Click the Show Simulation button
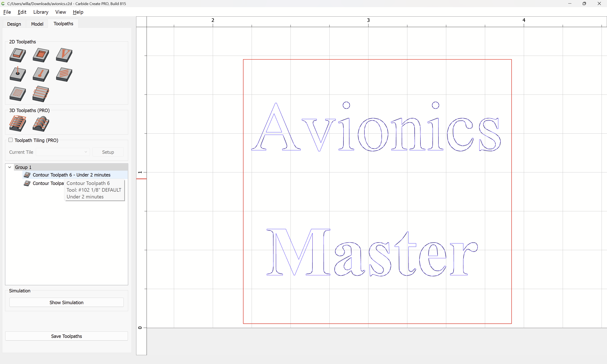The width and height of the screenshot is (607, 364). tap(66, 302)
